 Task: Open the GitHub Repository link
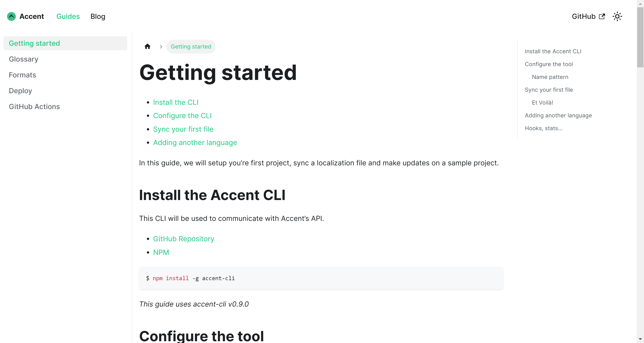coord(183,239)
